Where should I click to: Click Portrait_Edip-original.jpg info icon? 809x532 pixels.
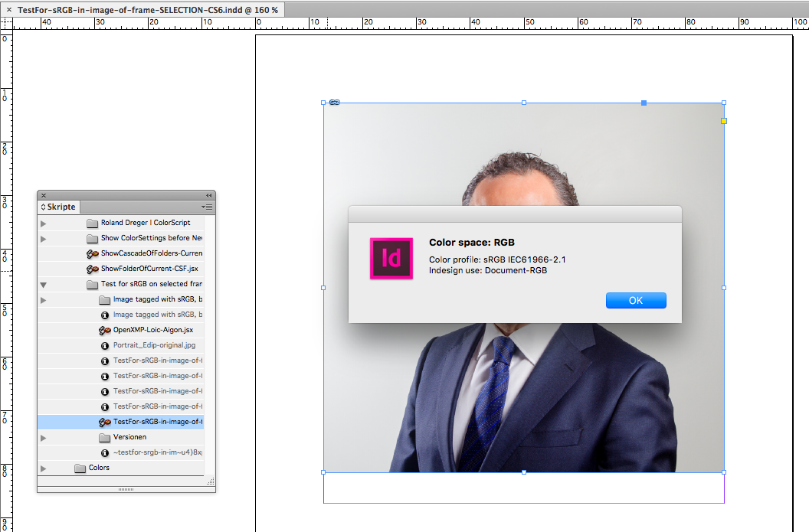pyautogui.click(x=105, y=346)
